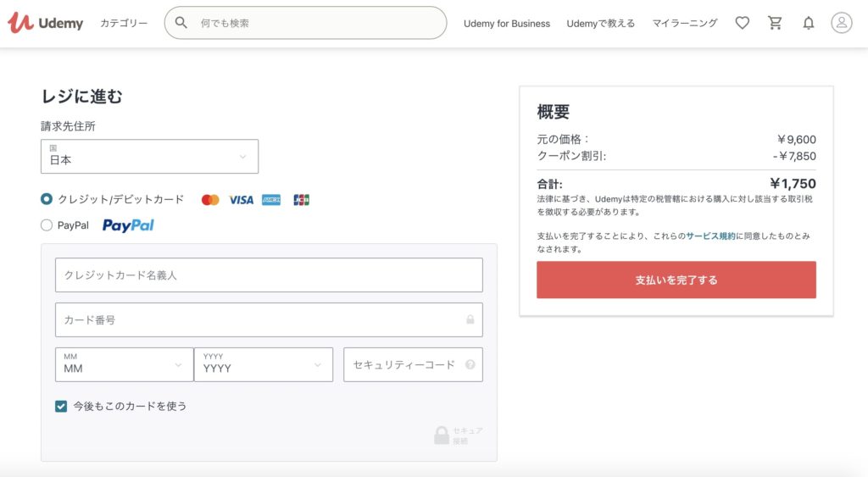Click the security code help icon
The image size is (868, 477).
point(470,364)
